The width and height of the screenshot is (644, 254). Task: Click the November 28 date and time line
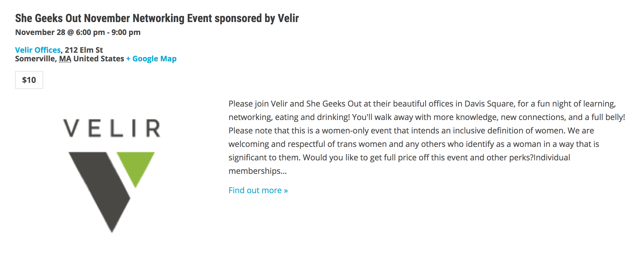tap(78, 32)
